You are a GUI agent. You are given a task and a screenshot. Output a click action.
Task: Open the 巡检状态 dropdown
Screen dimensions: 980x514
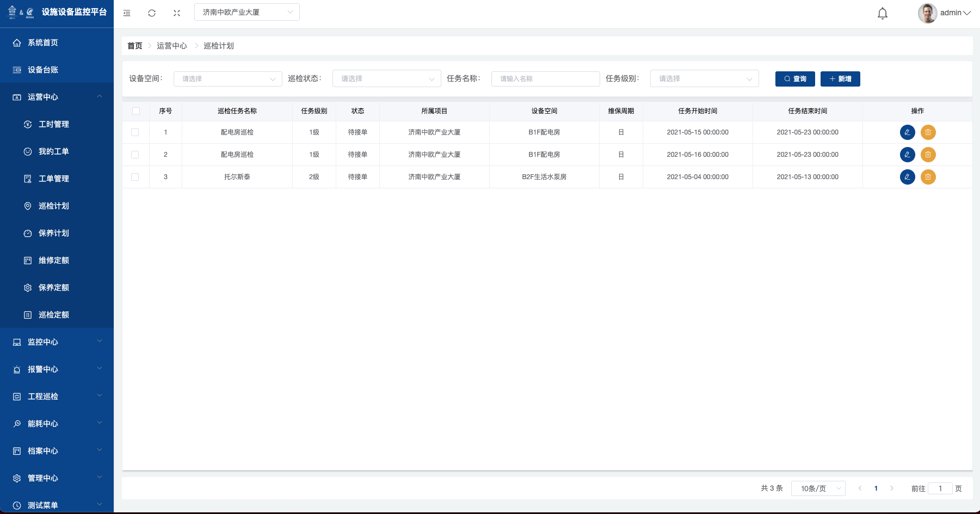point(386,79)
